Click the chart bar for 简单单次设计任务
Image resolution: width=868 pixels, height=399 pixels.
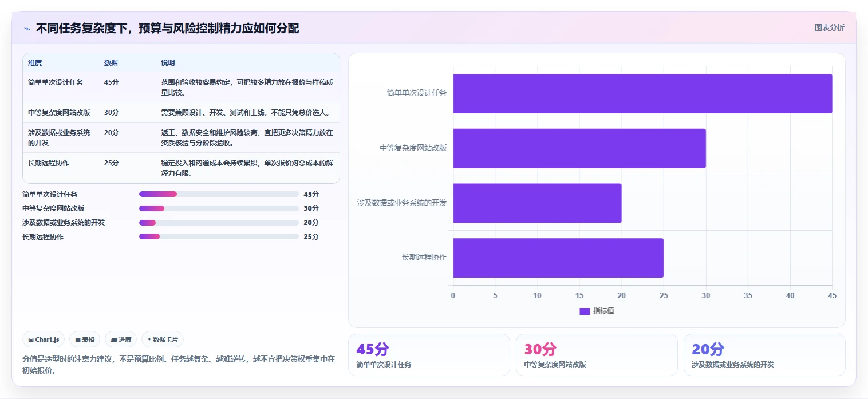(642, 93)
